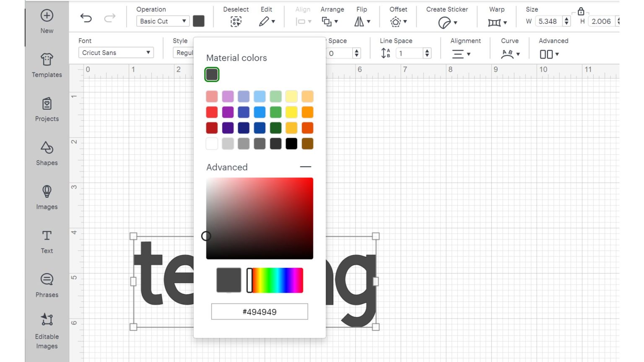Open the Offset tool
Viewport: 644px width, 362px height.
[x=398, y=22]
